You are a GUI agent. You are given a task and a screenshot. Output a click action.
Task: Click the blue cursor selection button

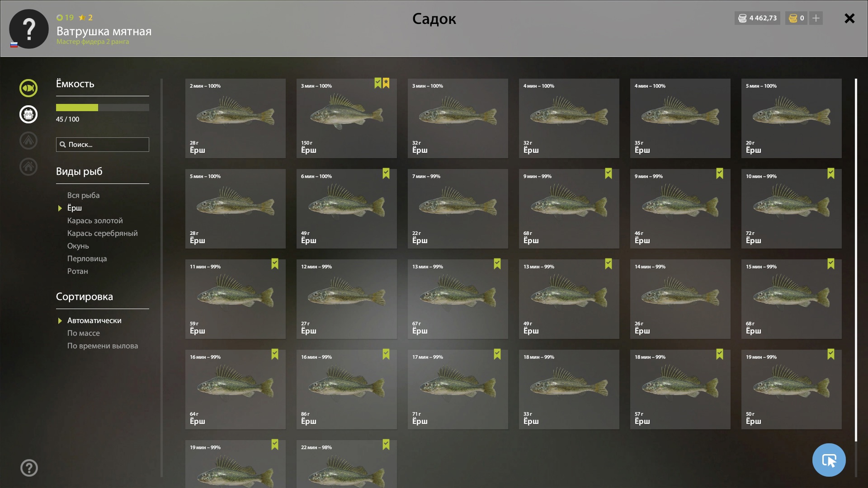click(x=829, y=460)
